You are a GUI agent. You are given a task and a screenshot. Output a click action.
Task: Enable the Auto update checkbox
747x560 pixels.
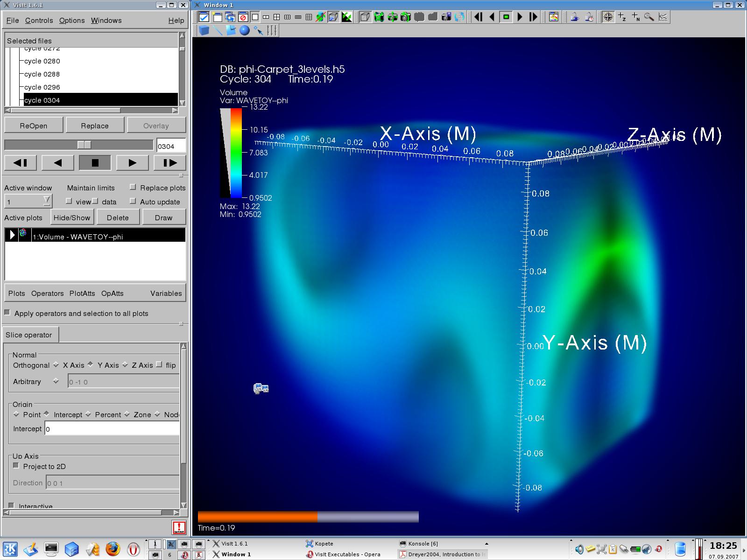133,202
